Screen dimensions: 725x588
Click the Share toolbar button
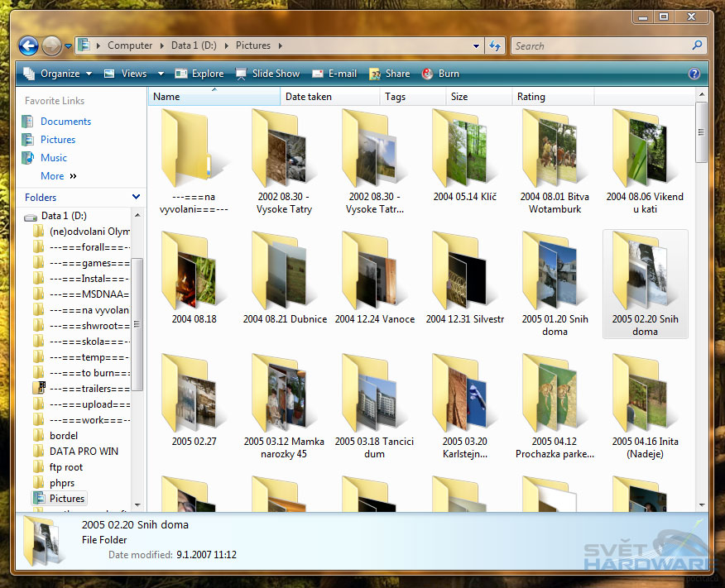click(x=389, y=74)
